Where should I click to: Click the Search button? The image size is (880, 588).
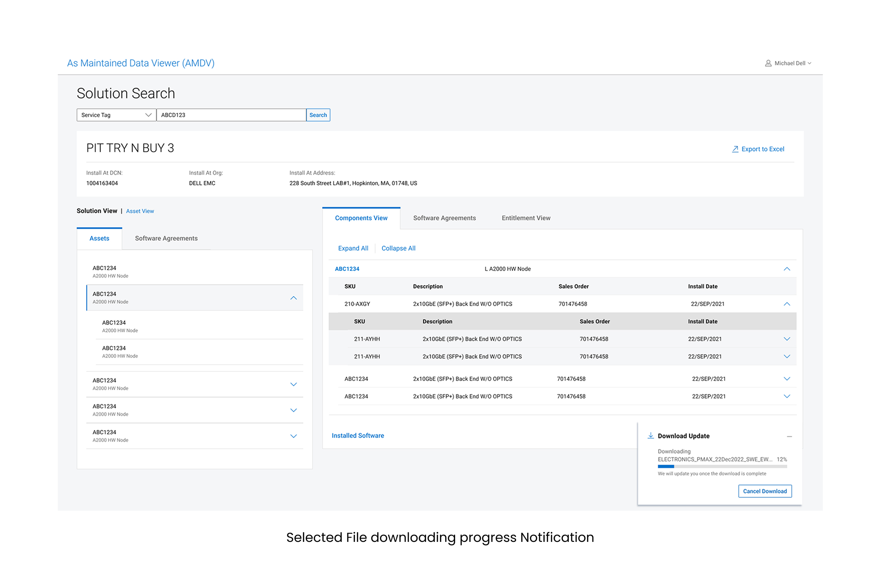pyautogui.click(x=318, y=115)
